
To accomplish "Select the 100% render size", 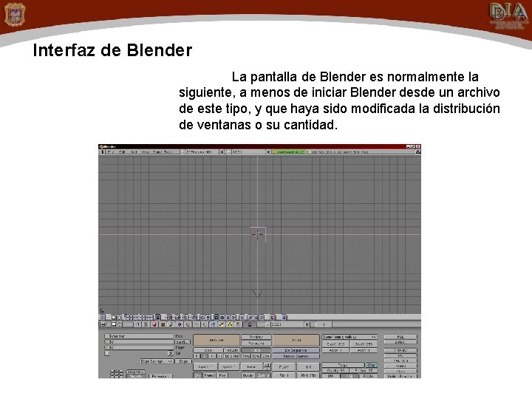I will [256, 350].
